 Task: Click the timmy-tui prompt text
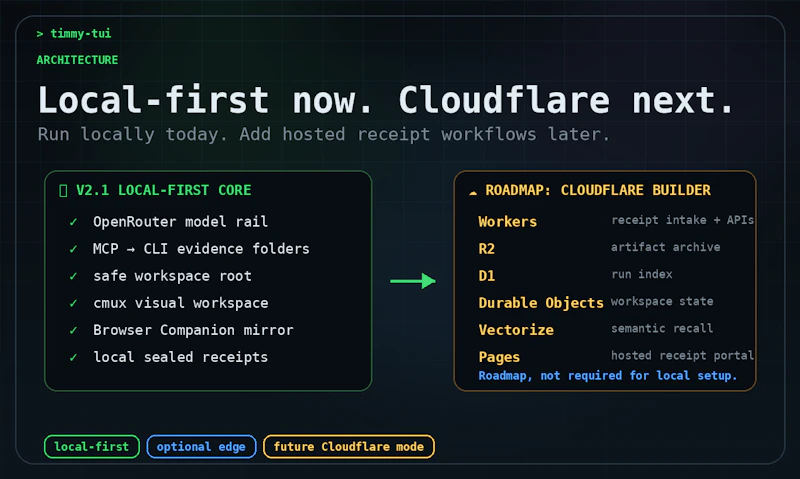click(x=74, y=34)
